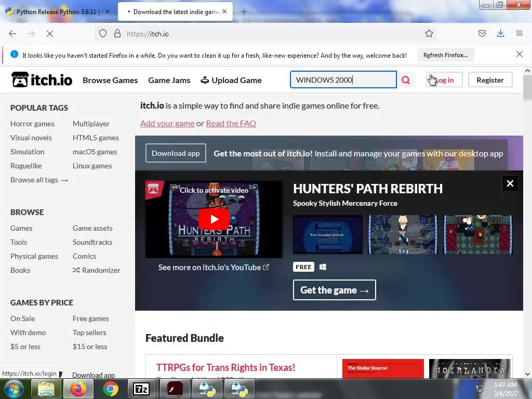Bookmark this page with the star icon
This screenshot has height=399, width=532.
(429, 33)
